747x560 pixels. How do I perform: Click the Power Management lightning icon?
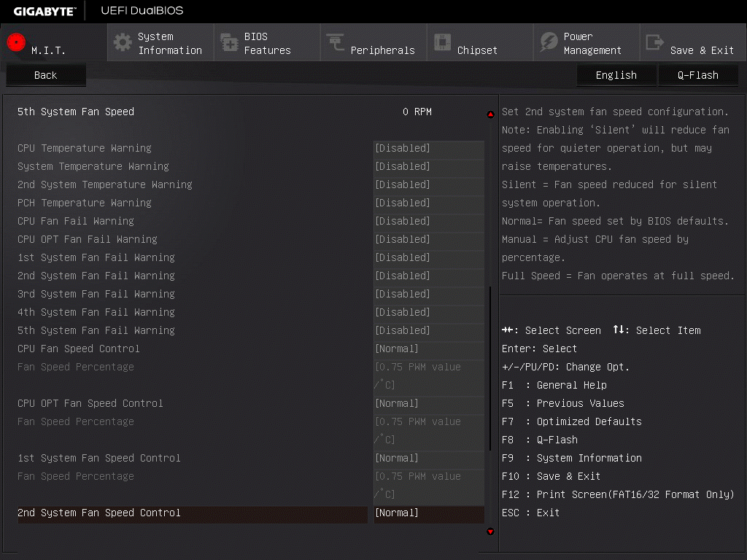point(549,42)
